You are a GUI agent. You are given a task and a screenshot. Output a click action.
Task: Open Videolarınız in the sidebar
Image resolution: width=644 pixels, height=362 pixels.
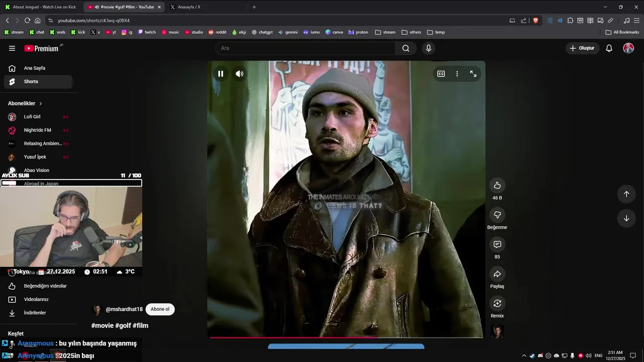(x=38, y=300)
